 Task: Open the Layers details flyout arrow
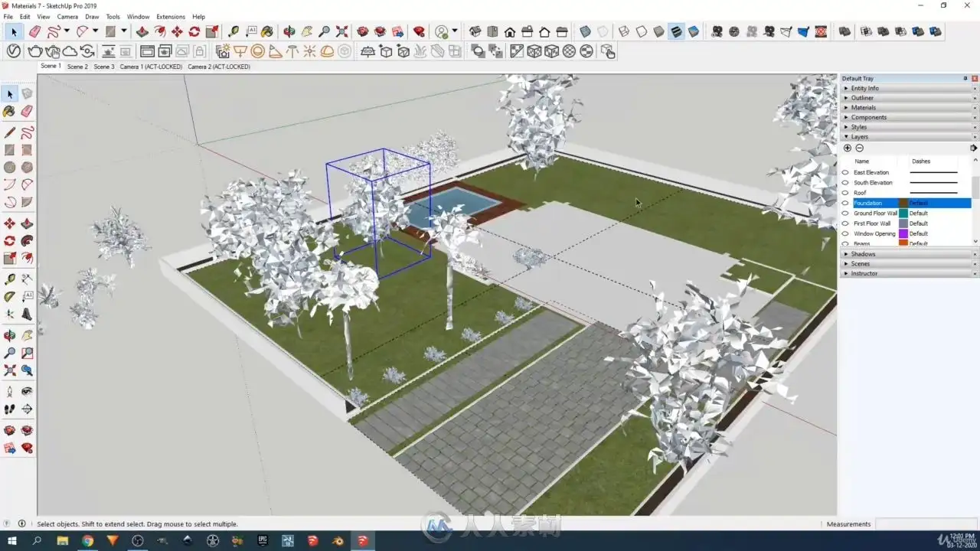pos(973,148)
